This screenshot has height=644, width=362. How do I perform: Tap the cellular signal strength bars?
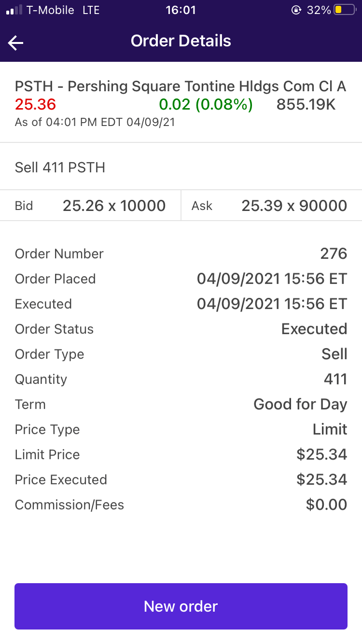click(x=14, y=10)
